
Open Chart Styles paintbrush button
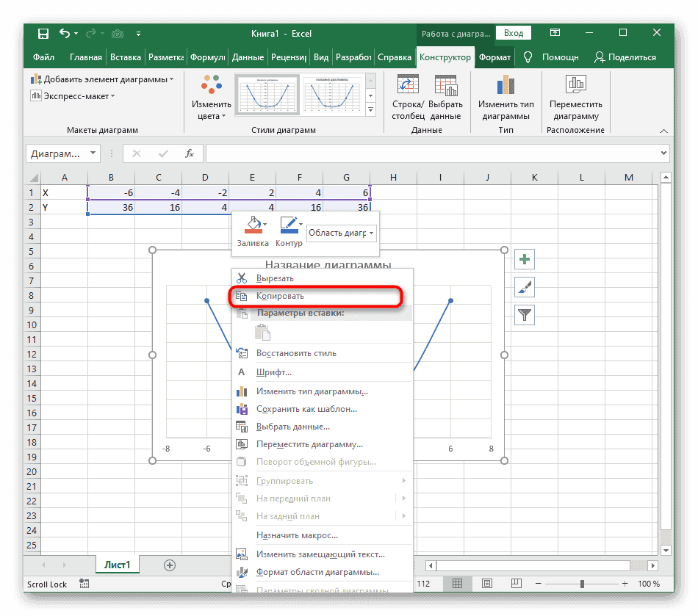coord(525,287)
